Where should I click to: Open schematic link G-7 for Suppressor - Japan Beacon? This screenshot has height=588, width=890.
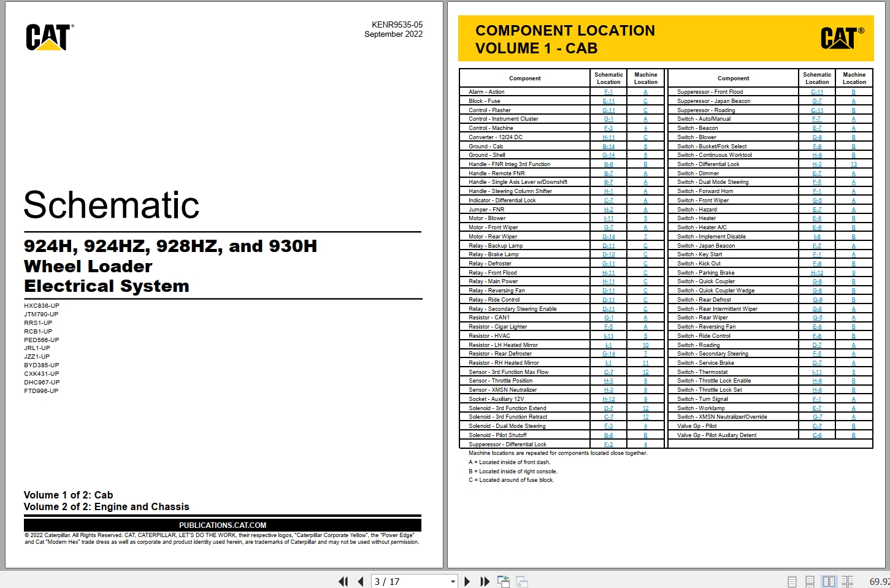pyautogui.click(x=817, y=101)
